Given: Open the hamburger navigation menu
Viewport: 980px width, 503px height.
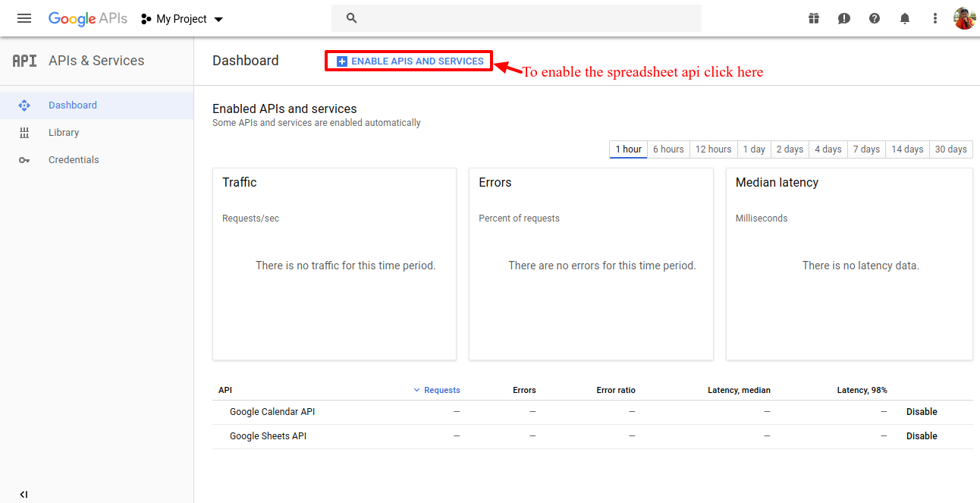Looking at the screenshot, I should (24, 18).
